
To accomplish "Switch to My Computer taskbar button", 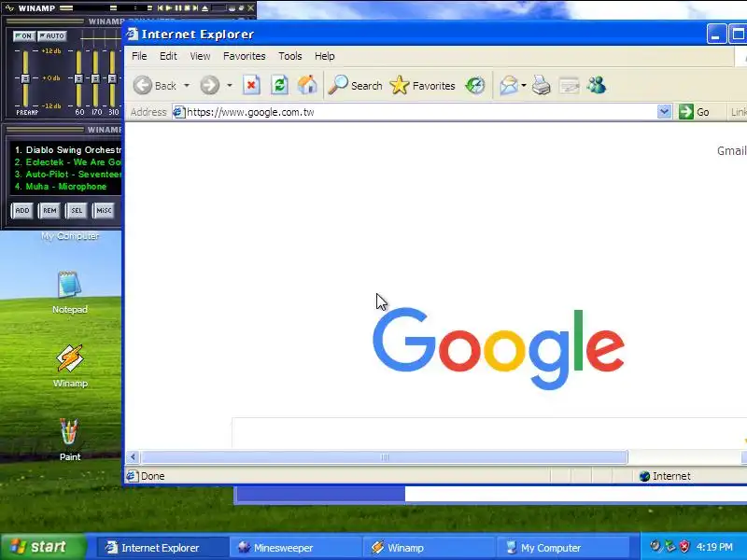I will pos(561,548).
